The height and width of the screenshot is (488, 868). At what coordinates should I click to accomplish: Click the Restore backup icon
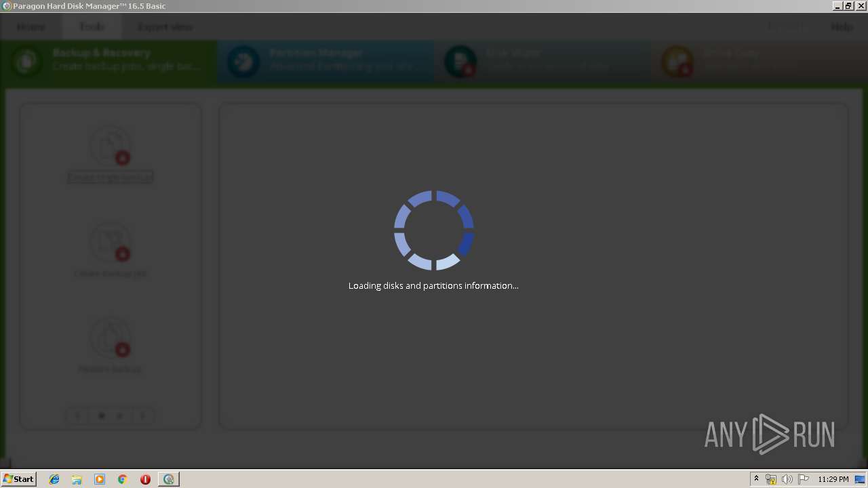coord(110,338)
